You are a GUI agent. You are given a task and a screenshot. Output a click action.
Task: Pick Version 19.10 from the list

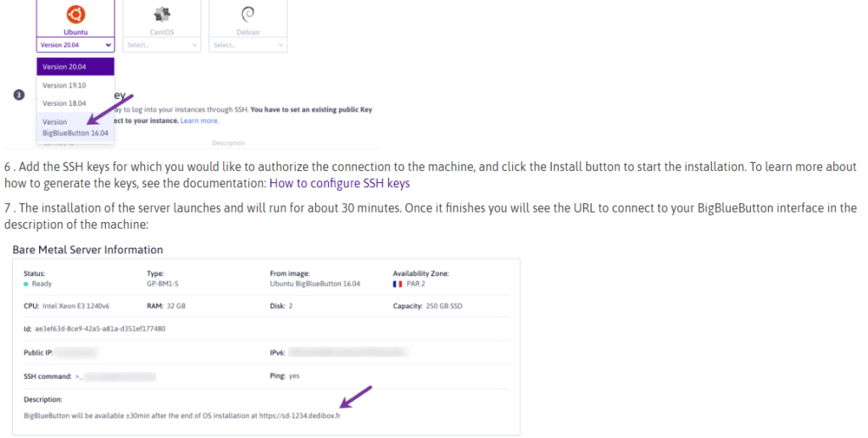pos(64,86)
